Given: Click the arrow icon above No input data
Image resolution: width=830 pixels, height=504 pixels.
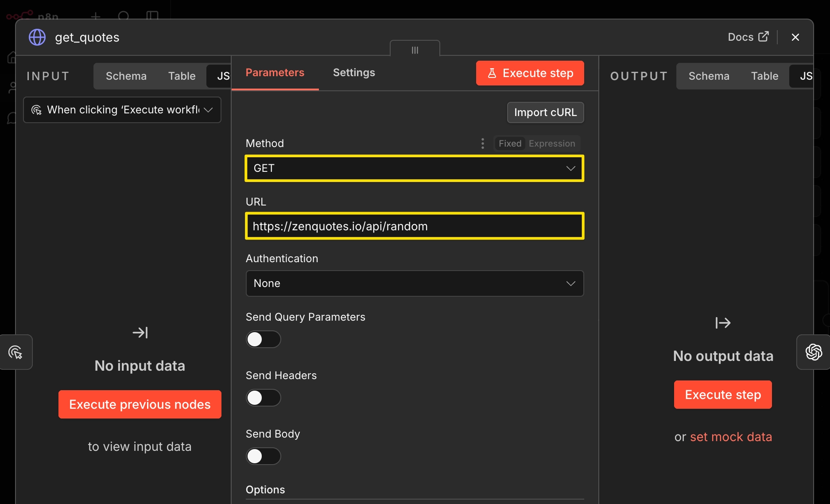Looking at the screenshot, I should 140,333.
